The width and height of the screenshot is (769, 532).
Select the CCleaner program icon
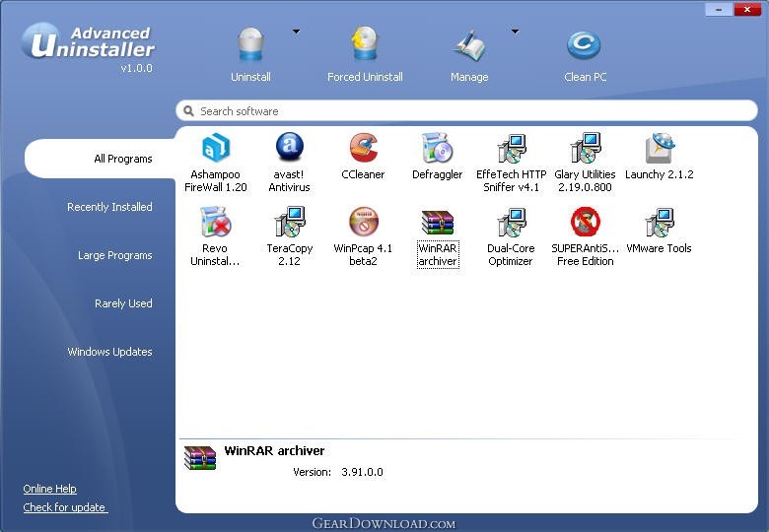(364, 147)
